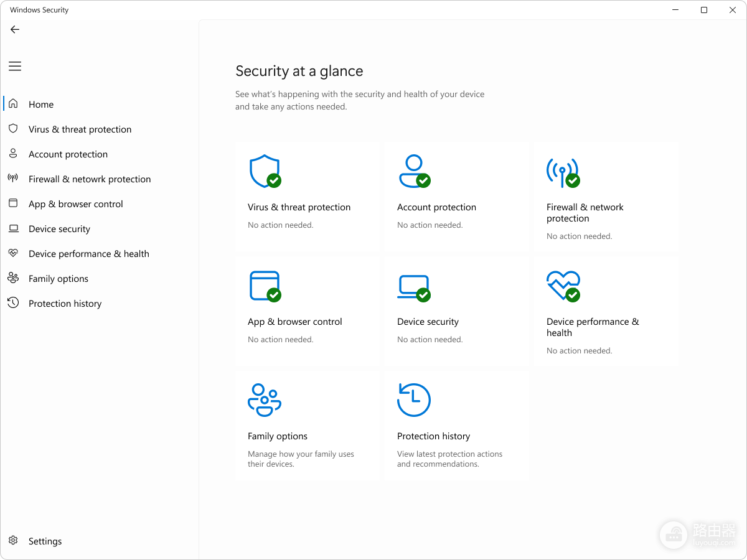Click the large Family options people icon
747x560 pixels.
click(265, 400)
